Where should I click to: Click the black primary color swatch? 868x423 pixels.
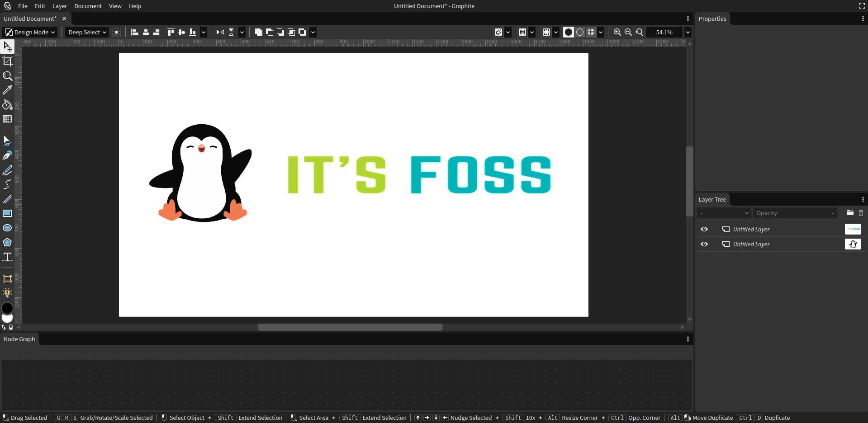click(x=7, y=308)
